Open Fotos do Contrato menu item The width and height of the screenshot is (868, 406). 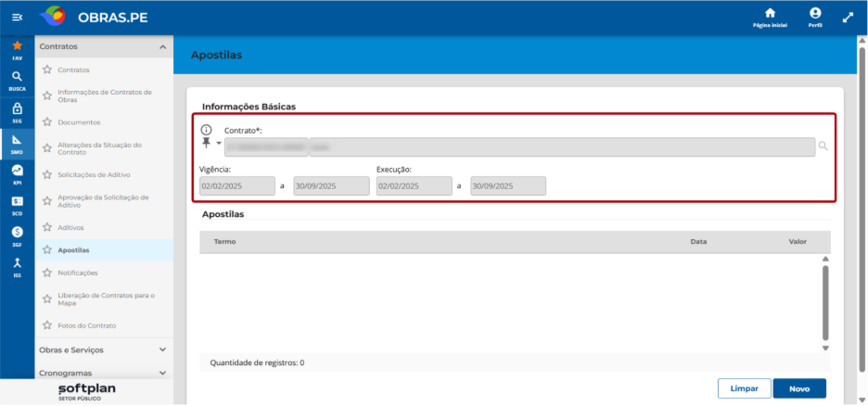[x=87, y=325]
